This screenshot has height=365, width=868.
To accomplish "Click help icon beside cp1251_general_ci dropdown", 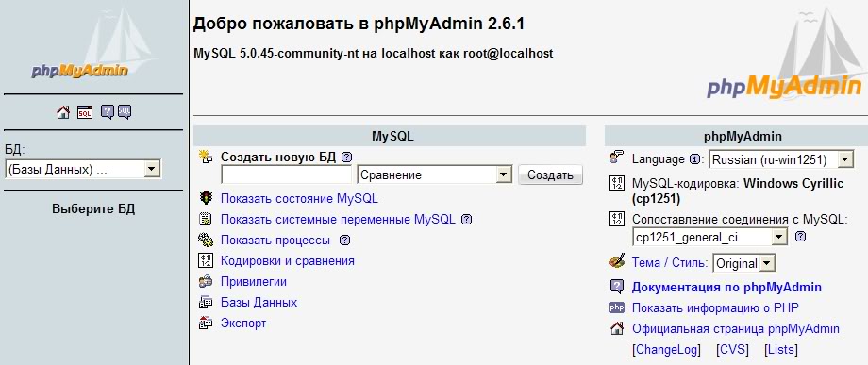I will point(800,237).
